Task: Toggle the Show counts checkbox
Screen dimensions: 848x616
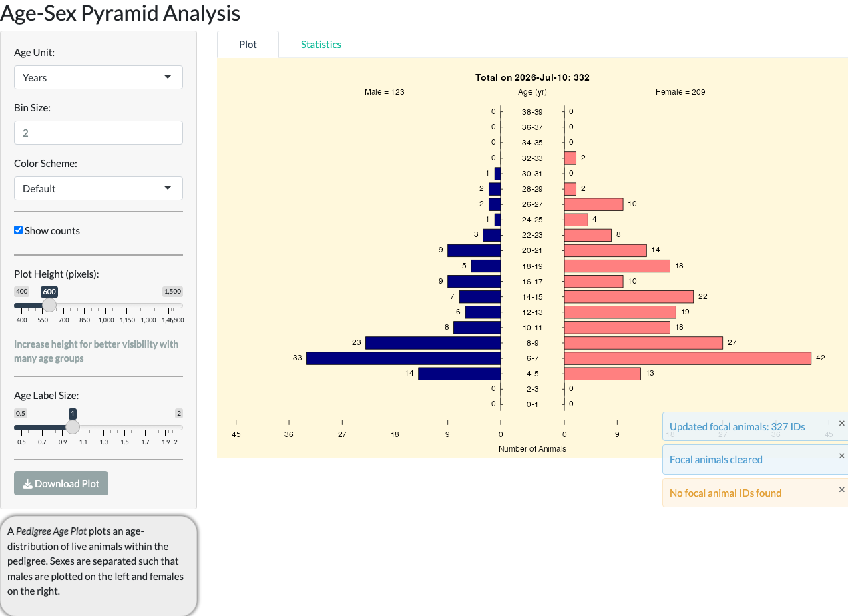Action: [x=19, y=230]
